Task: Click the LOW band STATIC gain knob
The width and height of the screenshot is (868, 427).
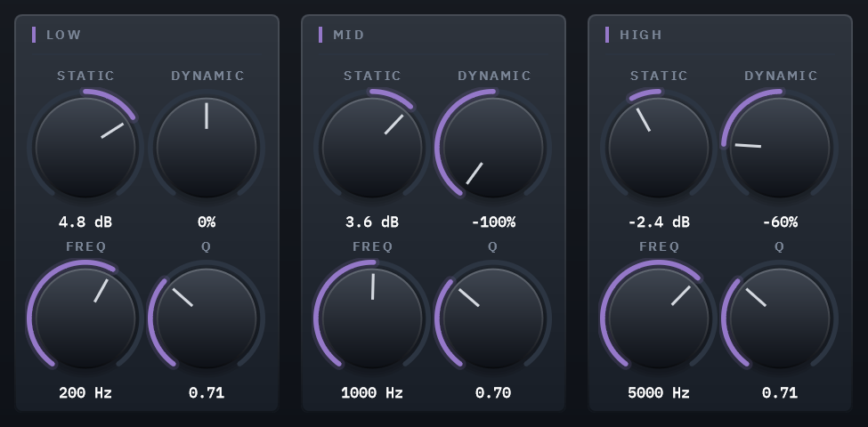Action: [85, 148]
